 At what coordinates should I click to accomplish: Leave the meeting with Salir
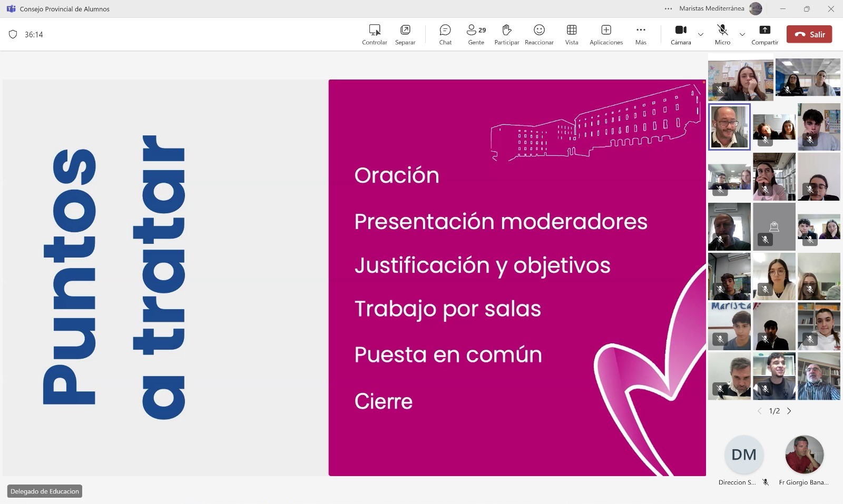point(809,34)
